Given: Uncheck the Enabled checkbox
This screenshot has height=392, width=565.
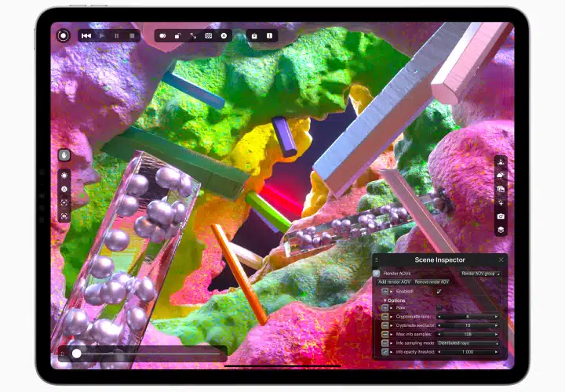Looking at the screenshot, I should coord(439,291).
